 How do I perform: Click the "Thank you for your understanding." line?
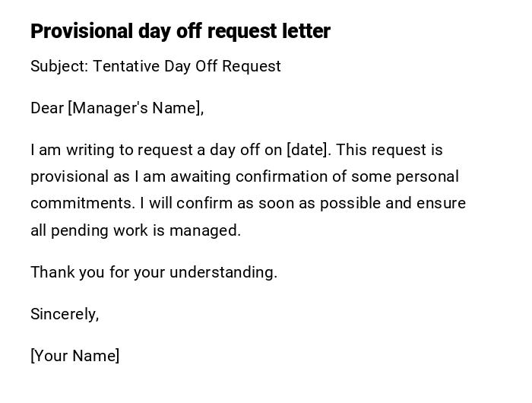154,272
